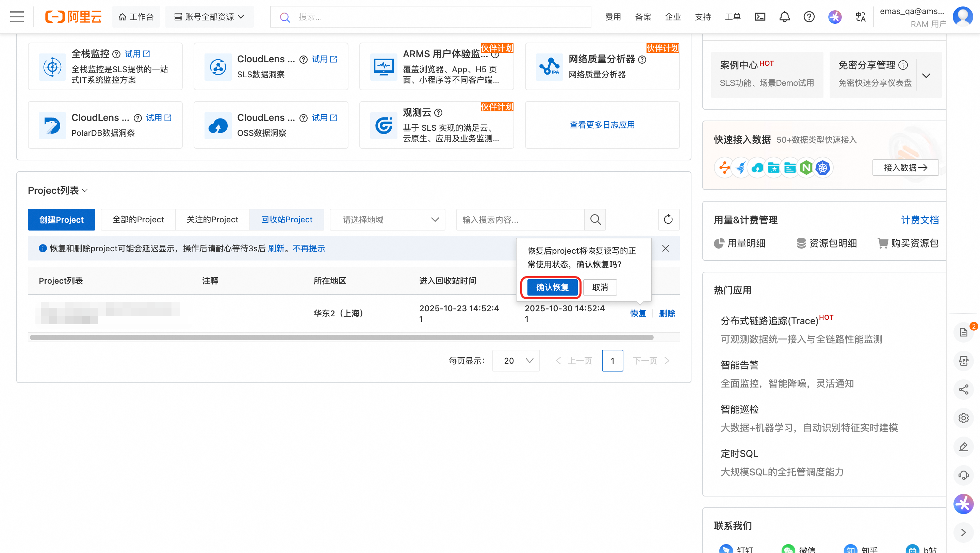Image resolution: width=980 pixels, height=553 pixels.
Task: Switch to the 全部的Project tab
Action: click(x=138, y=220)
